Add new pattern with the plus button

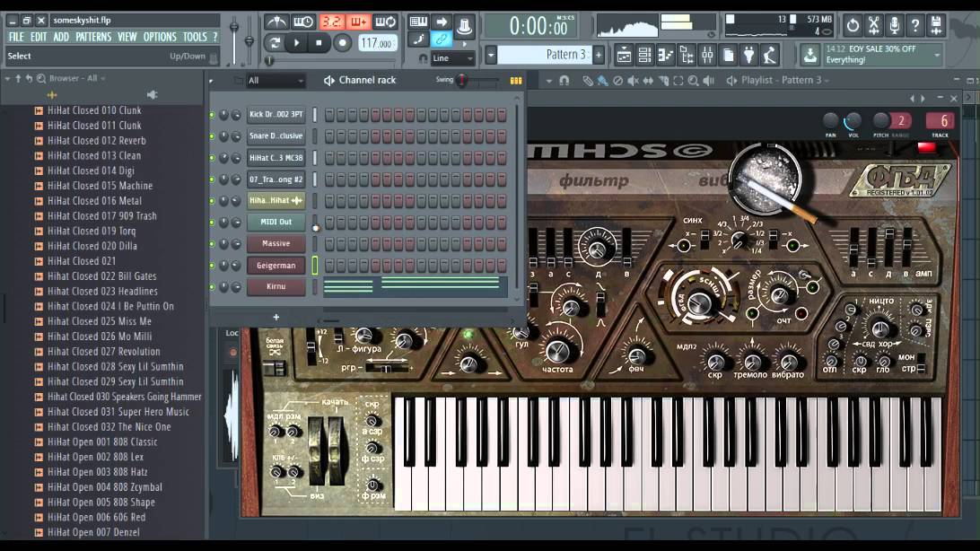click(x=598, y=55)
